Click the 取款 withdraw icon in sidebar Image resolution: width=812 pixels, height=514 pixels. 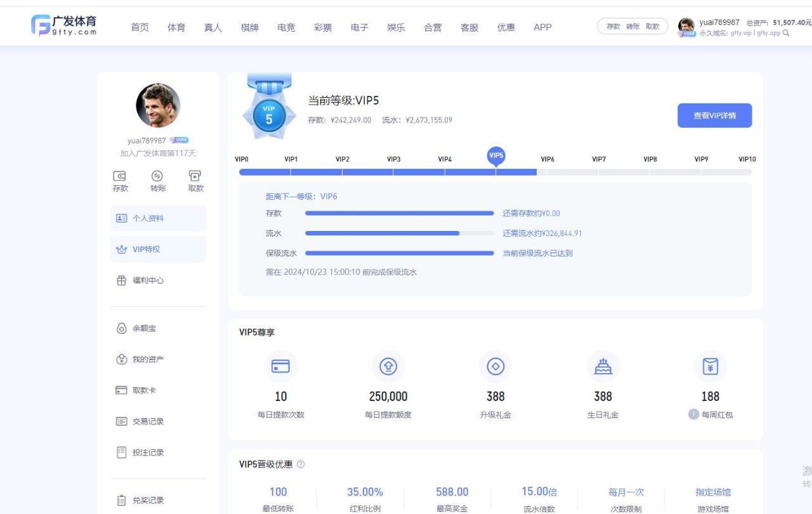(195, 176)
